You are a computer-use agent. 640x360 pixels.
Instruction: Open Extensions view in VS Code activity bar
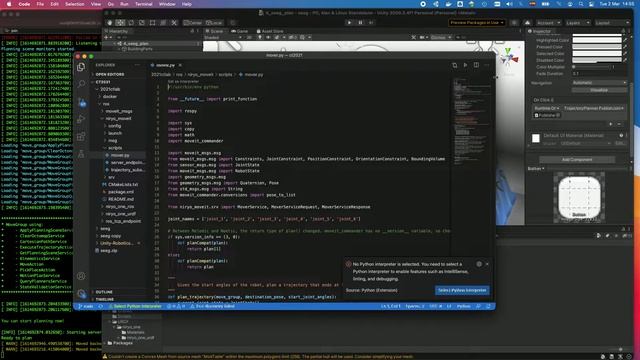[x=81, y=136]
